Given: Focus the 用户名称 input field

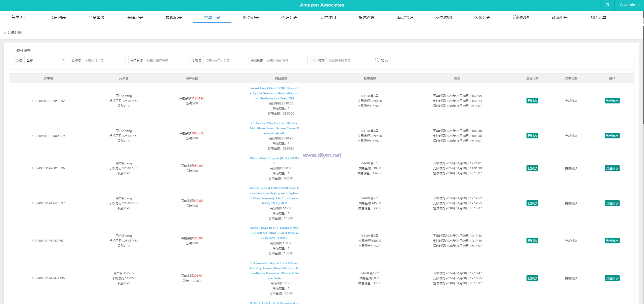Looking at the screenshot, I should pos(166,60).
